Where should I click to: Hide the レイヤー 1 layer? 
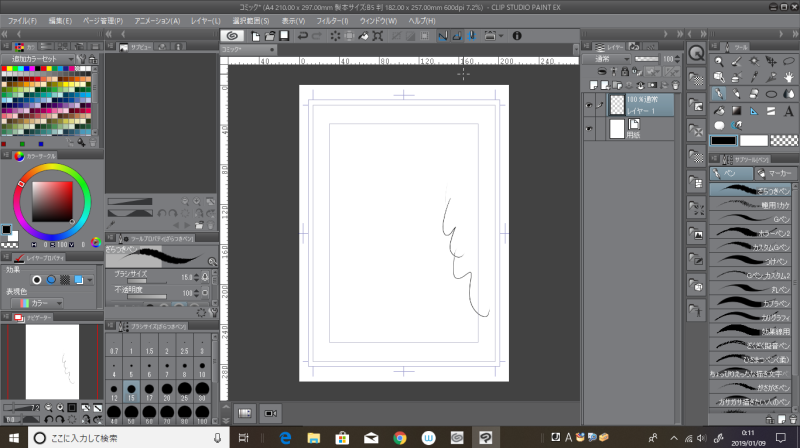click(x=590, y=103)
